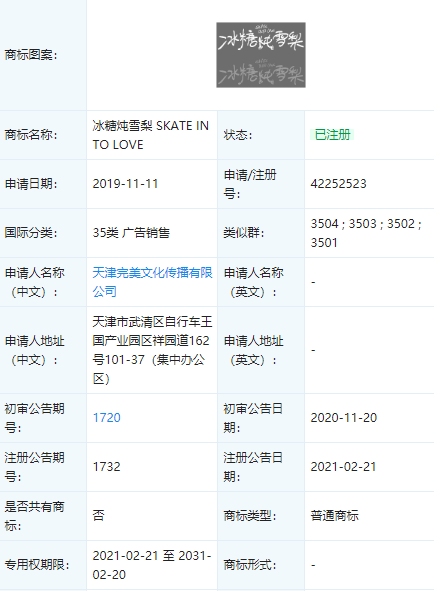434x591 pixels.
Task: Click the 商标形式 label
Action: [x=250, y=565]
